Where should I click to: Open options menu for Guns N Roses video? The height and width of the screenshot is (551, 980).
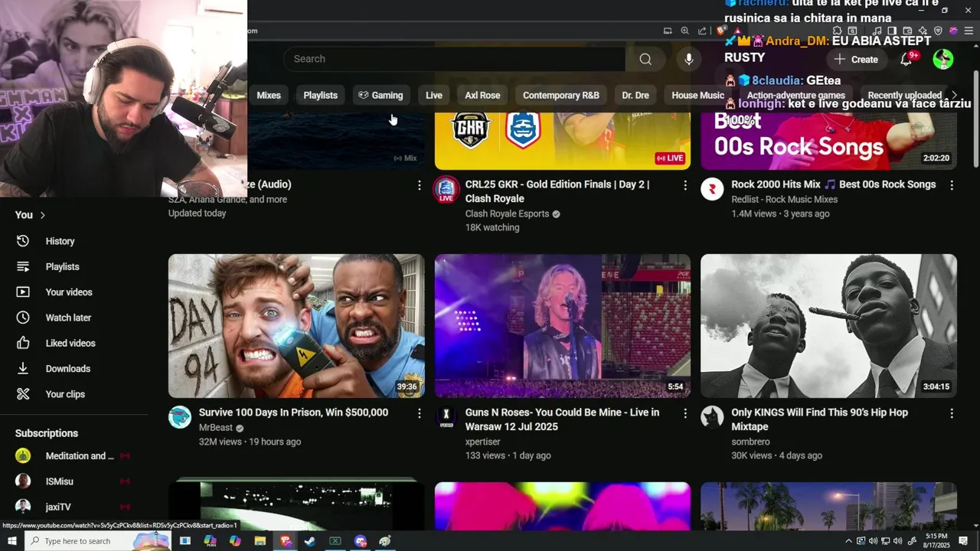click(685, 413)
